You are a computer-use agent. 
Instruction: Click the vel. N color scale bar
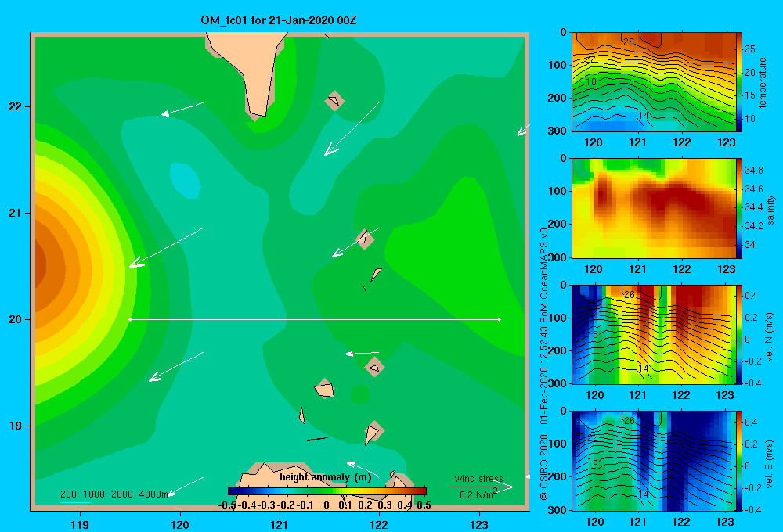[x=739, y=334]
